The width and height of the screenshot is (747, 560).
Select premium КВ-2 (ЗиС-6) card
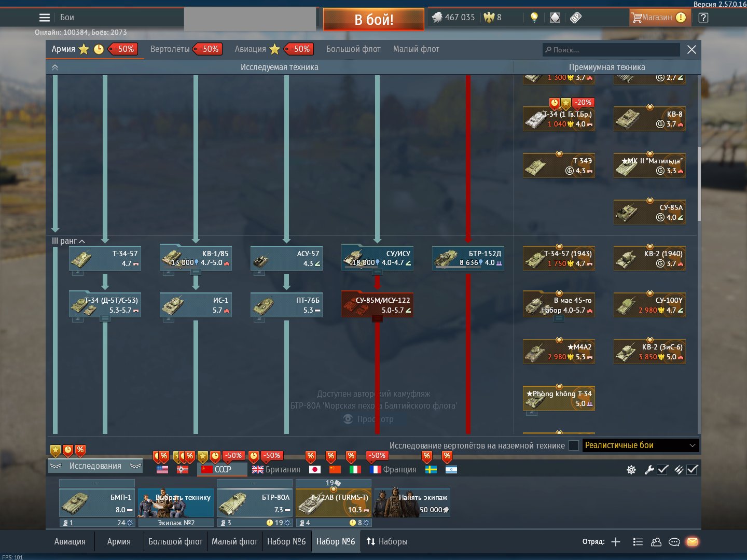650,352
